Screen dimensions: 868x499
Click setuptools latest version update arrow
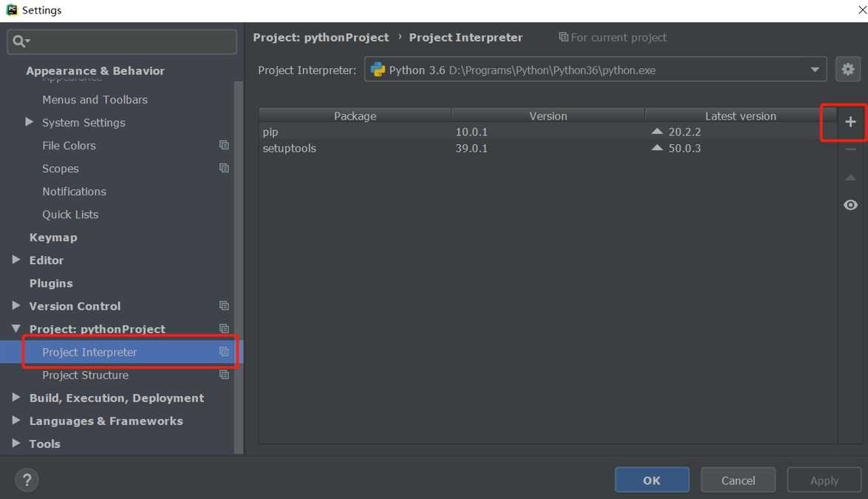[x=657, y=148]
